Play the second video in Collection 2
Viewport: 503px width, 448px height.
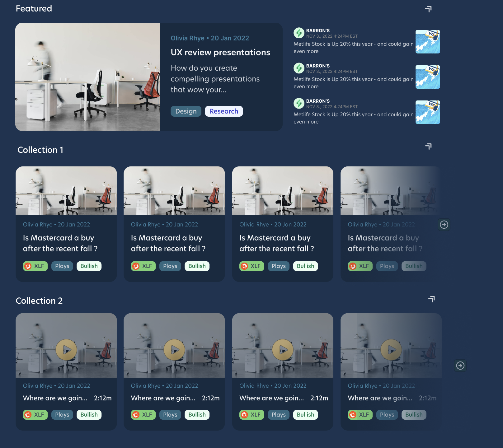(174, 350)
